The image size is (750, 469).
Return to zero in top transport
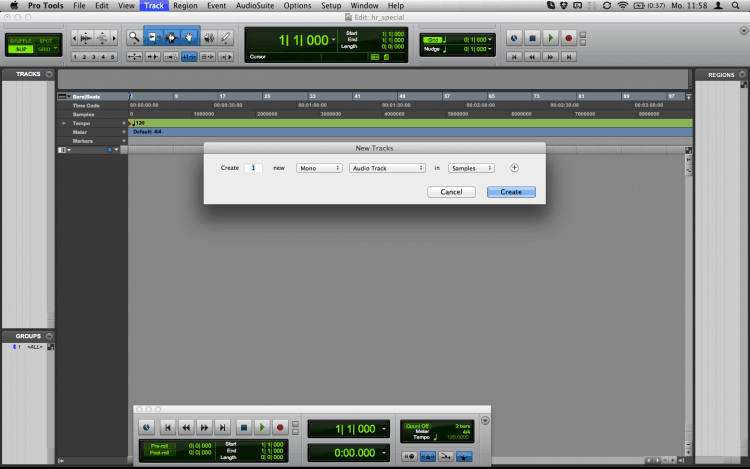(x=514, y=57)
